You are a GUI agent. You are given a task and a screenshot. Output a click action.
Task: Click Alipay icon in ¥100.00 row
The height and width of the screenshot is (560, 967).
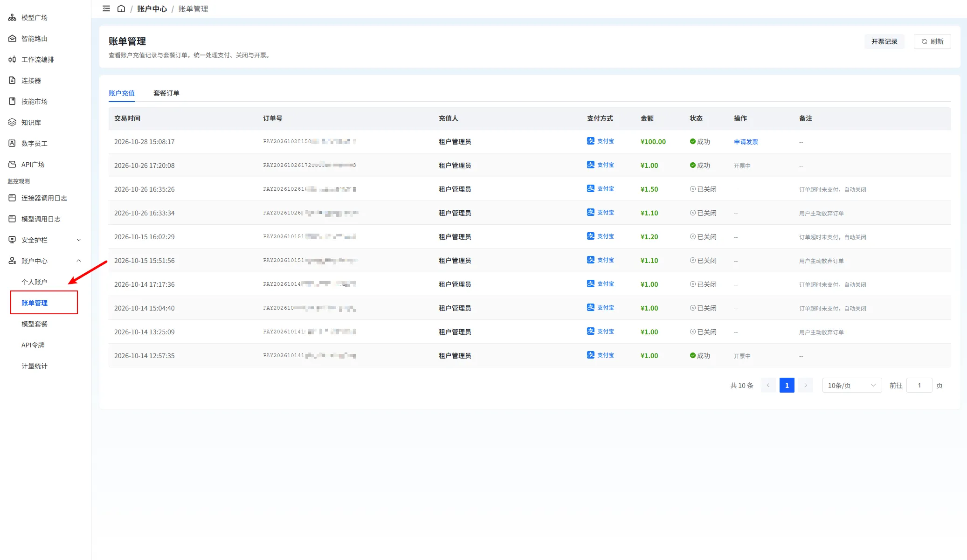point(591,141)
